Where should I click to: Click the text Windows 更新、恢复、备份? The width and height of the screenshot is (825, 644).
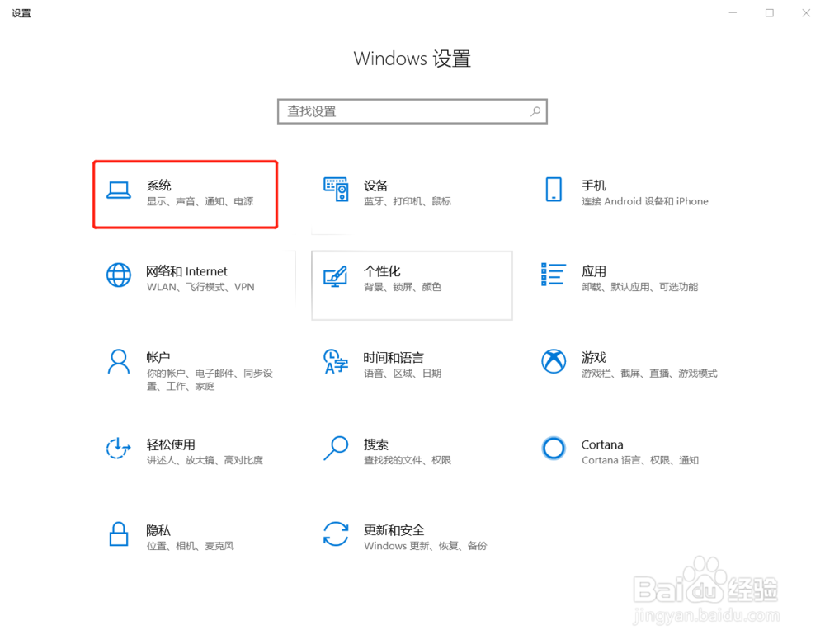click(x=426, y=546)
